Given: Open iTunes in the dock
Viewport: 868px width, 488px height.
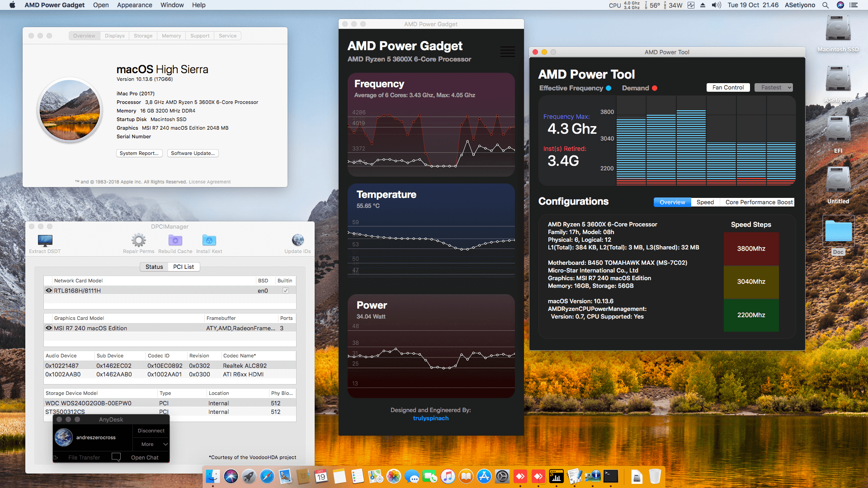Looking at the screenshot, I should (x=448, y=476).
